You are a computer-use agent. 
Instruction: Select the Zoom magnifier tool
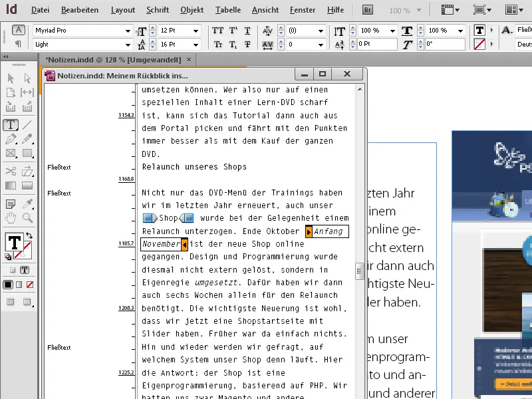pyautogui.click(x=27, y=217)
